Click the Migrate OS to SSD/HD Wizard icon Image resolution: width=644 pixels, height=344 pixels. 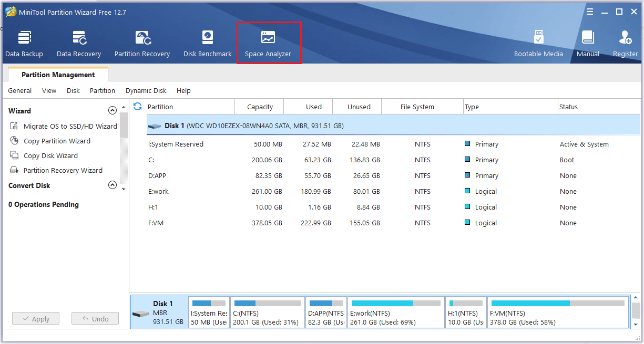click(14, 126)
